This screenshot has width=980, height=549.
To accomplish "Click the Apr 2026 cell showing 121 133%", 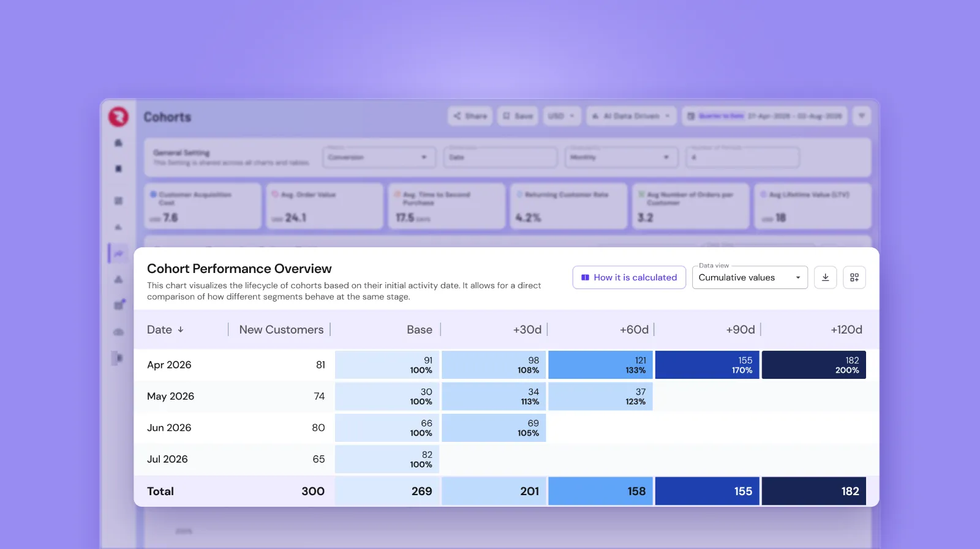I will (x=600, y=365).
